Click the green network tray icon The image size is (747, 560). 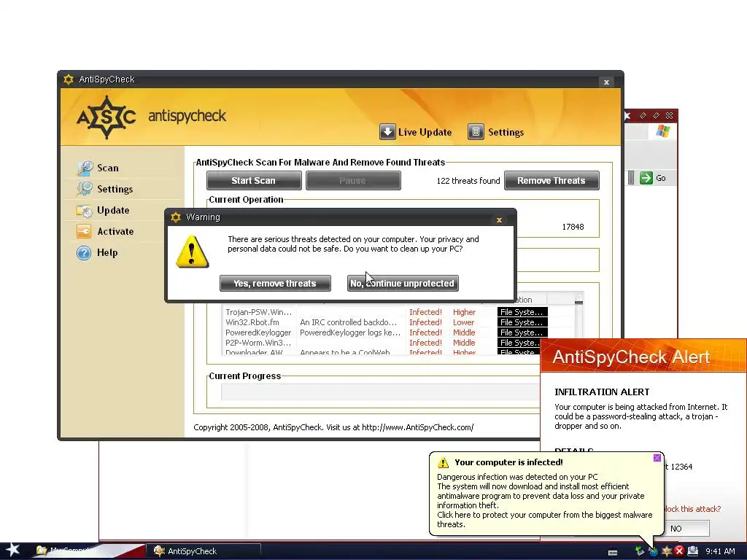(640, 551)
